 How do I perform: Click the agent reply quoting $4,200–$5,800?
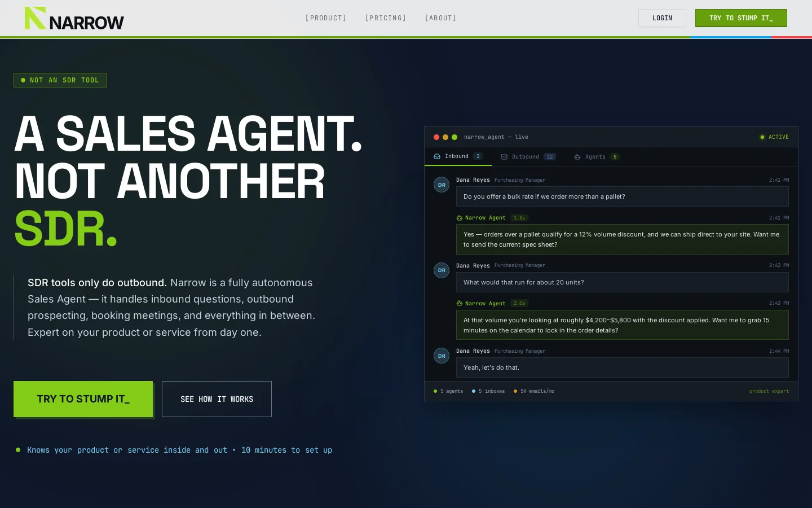623,325
